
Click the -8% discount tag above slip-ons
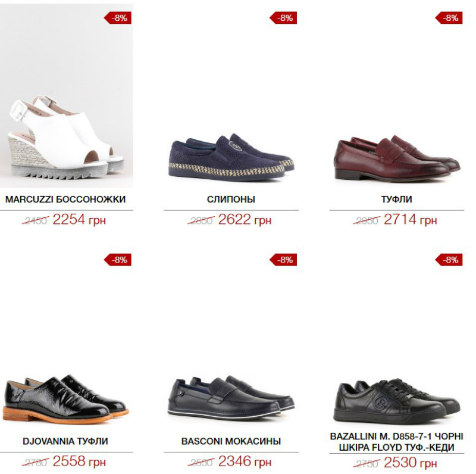pyautogui.click(x=283, y=18)
